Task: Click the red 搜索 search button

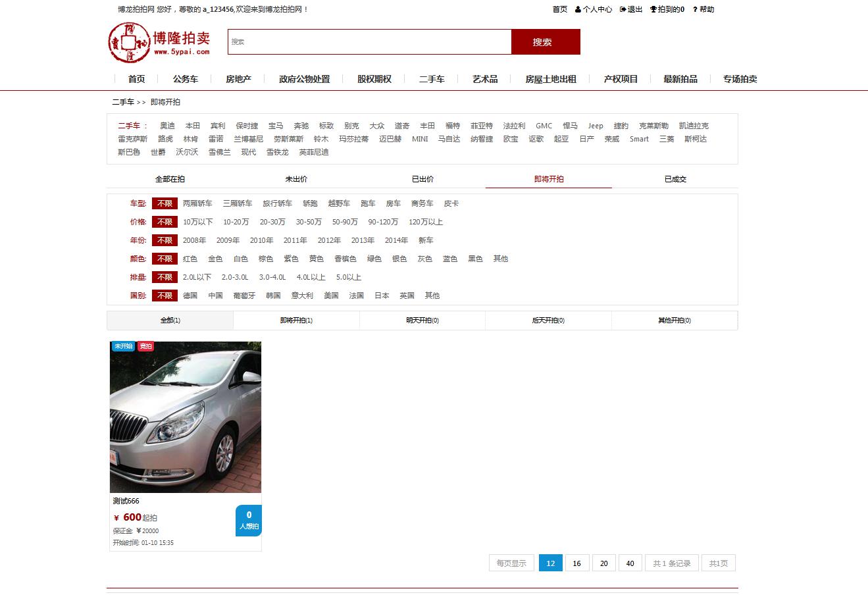Action: pos(546,42)
